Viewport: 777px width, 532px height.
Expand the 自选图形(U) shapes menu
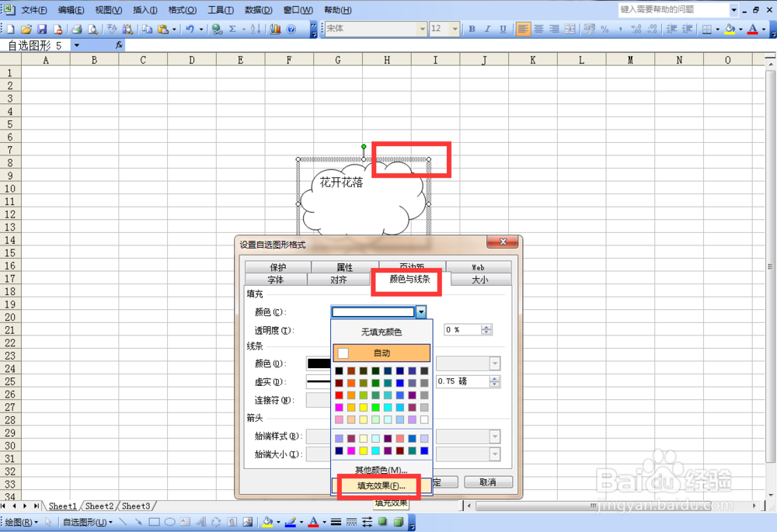(x=85, y=522)
